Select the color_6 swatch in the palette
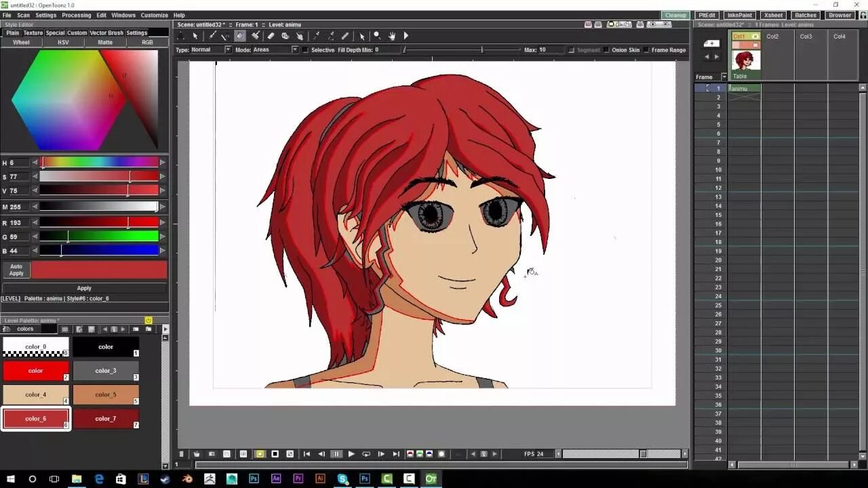868x488 pixels. pyautogui.click(x=35, y=418)
